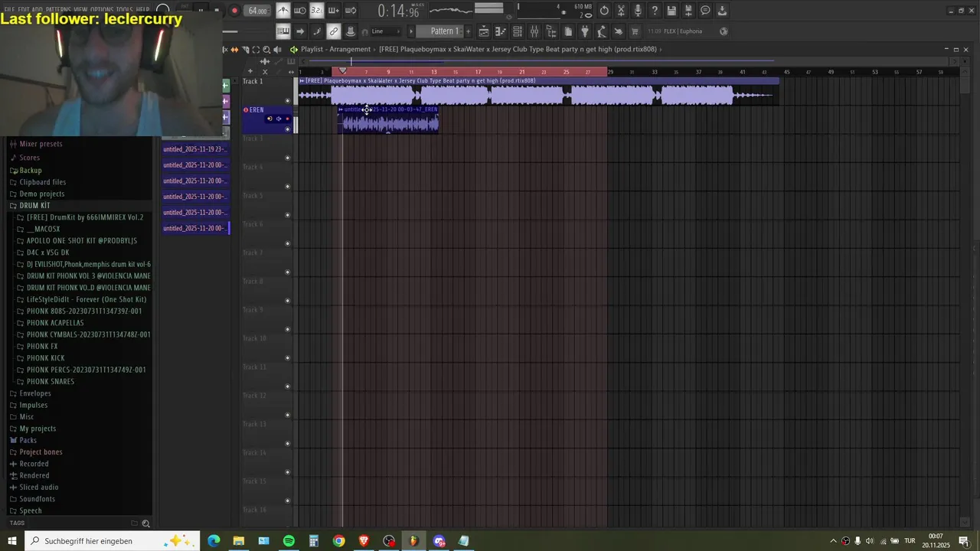Open the audio editor scissors icon

point(622,11)
